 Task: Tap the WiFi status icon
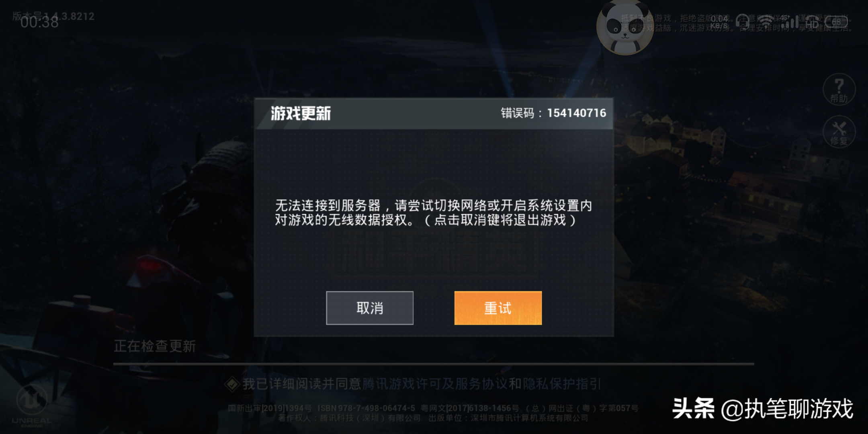click(x=766, y=22)
